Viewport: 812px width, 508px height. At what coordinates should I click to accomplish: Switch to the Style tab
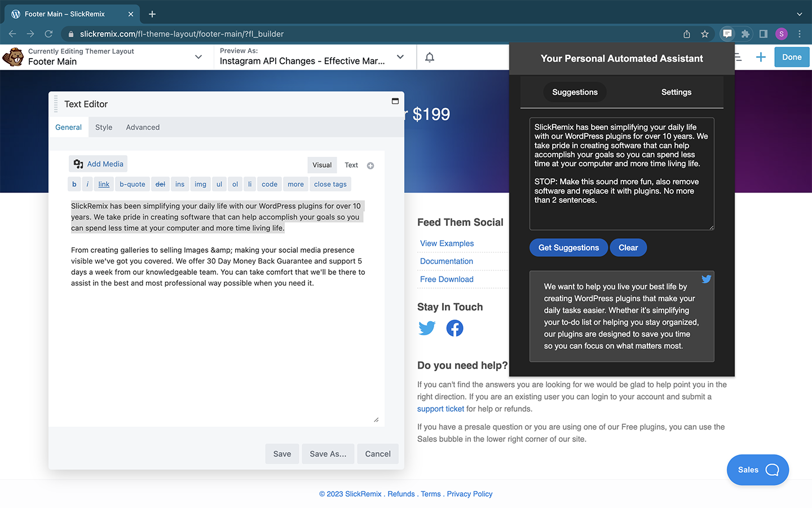[x=104, y=127]
